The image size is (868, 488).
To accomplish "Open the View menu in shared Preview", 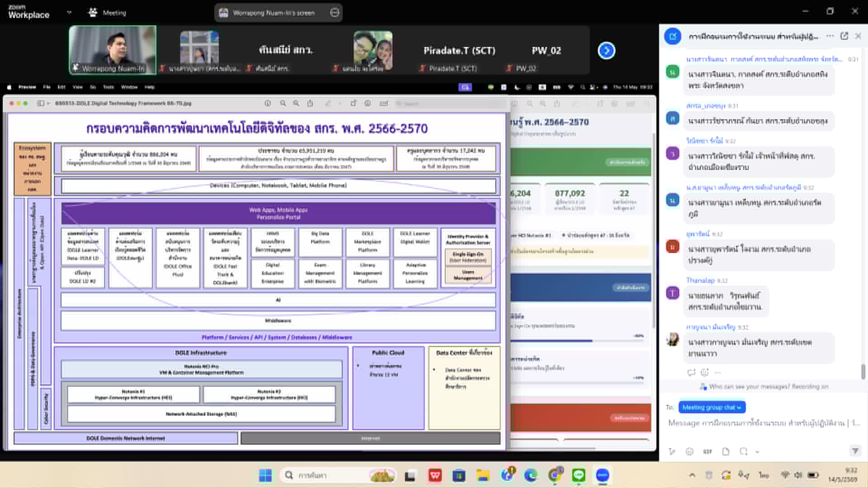I will click(x=78, y=87).
